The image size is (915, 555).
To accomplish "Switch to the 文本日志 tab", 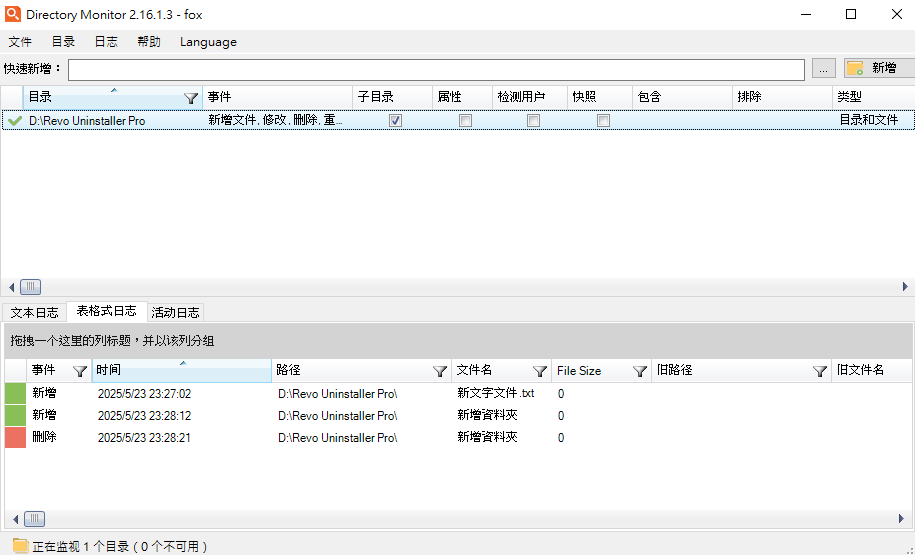I will coord(34,312).
